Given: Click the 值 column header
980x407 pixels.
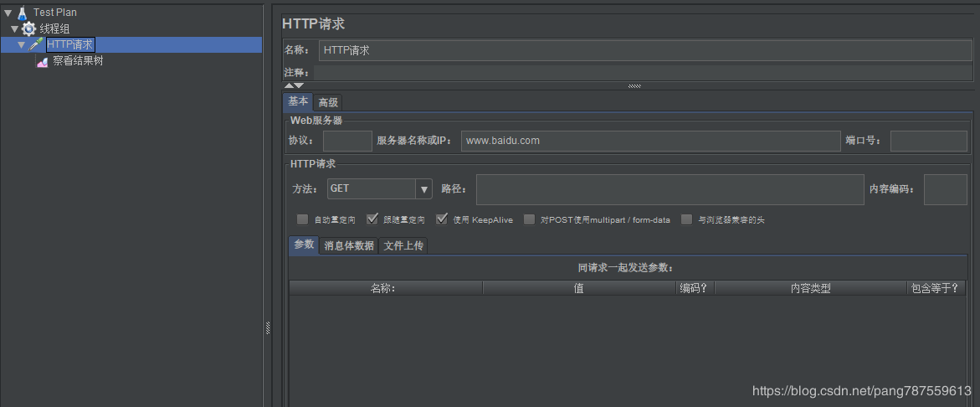Looking at the screenshot, I should coord(579,288).
